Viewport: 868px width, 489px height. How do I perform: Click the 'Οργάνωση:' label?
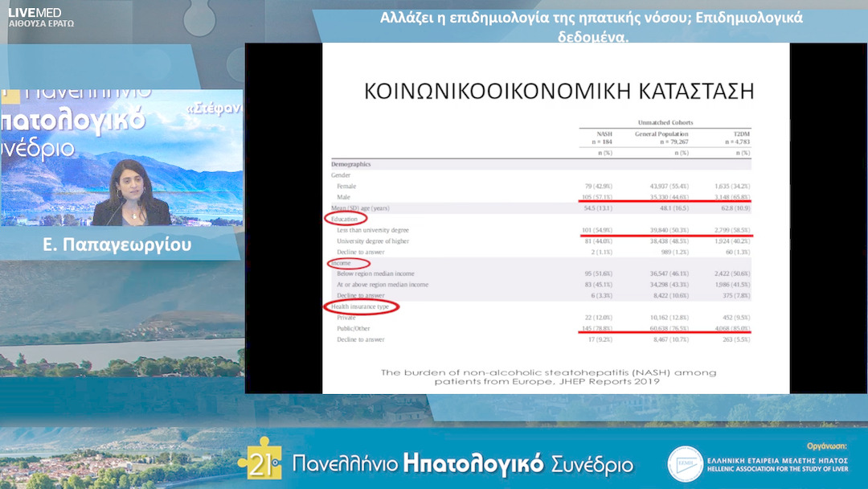(826, 446)
